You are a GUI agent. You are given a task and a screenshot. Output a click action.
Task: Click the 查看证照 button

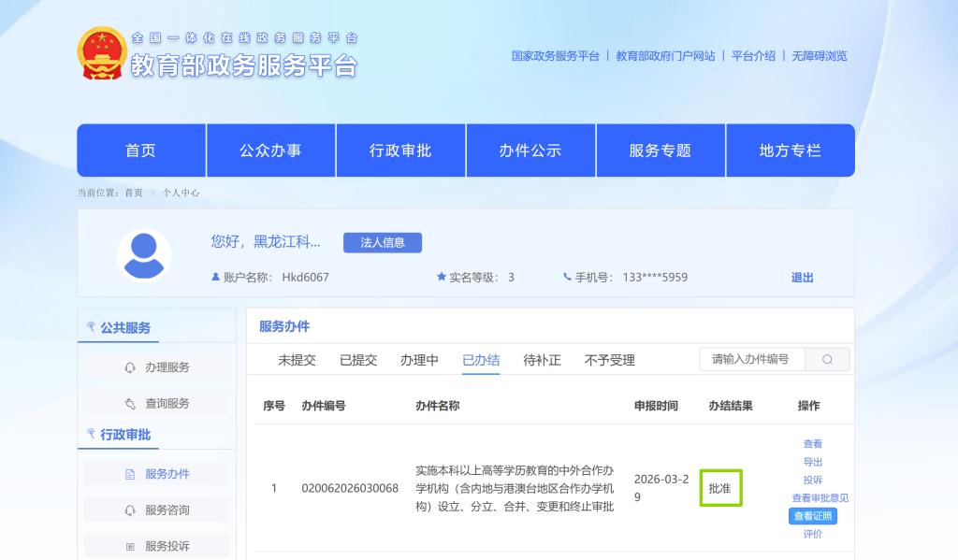pos(813,516)
